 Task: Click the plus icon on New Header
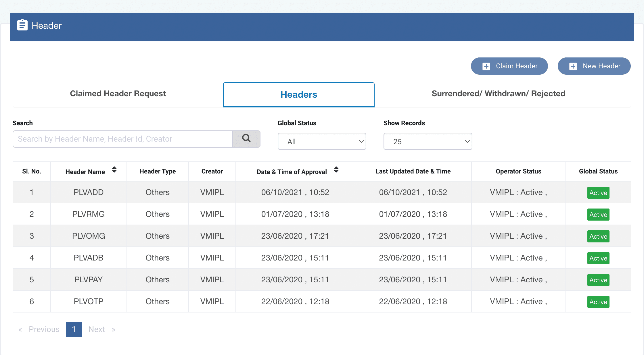574,66
